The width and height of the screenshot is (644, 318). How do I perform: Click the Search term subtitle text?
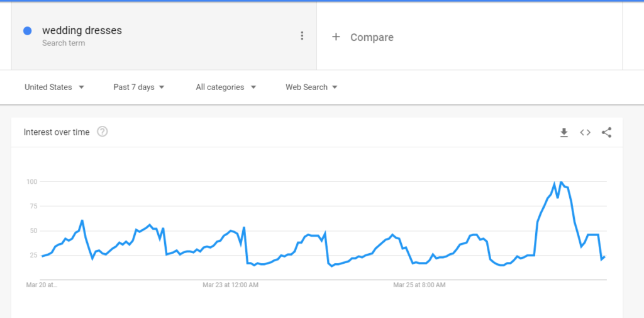pyautogui.click(x=64, y=43)
